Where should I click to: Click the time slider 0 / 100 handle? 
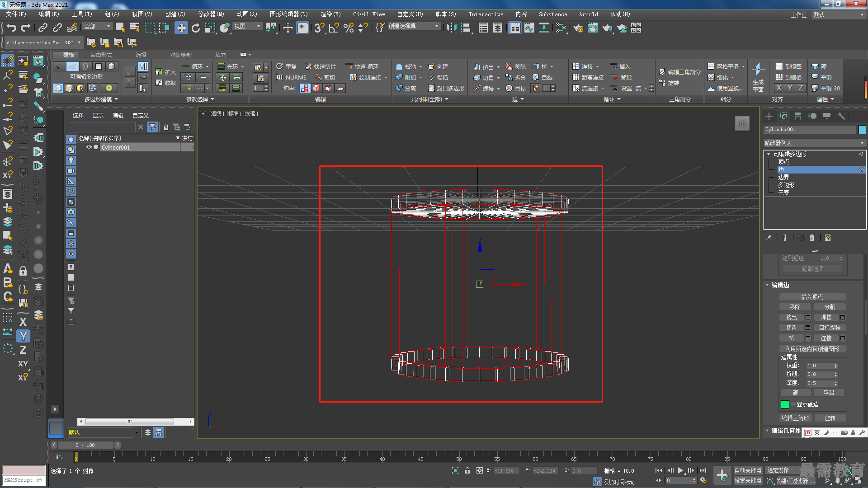point(85,445)
